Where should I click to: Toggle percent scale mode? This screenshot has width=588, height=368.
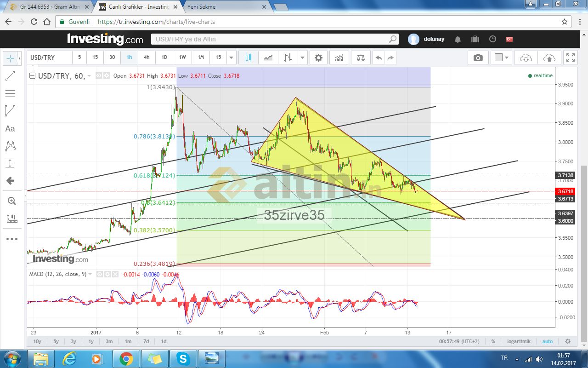tap(493, 341)
